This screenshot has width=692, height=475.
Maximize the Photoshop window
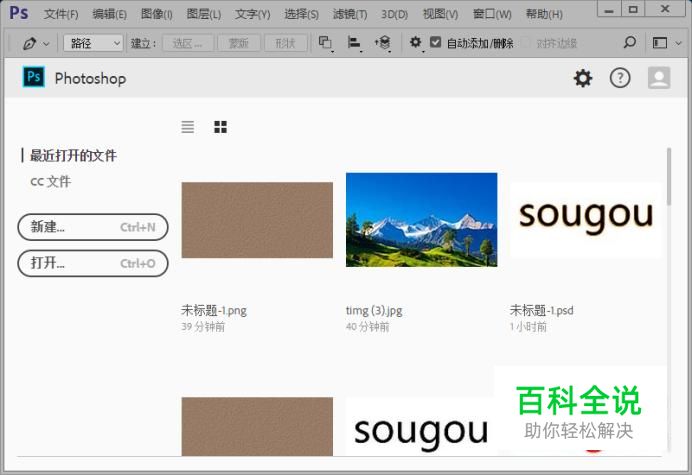click(x=633, y=9)
